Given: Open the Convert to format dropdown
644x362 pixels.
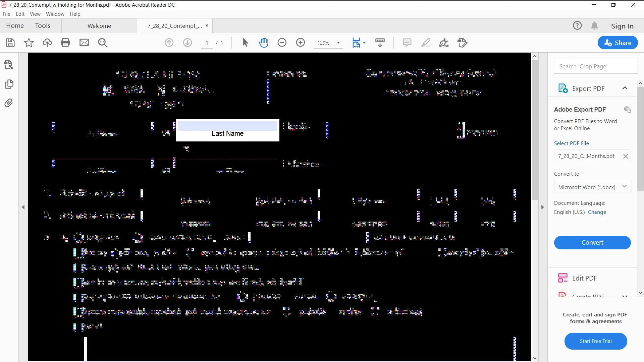Looking at the screenshot, I should point(592,187).
